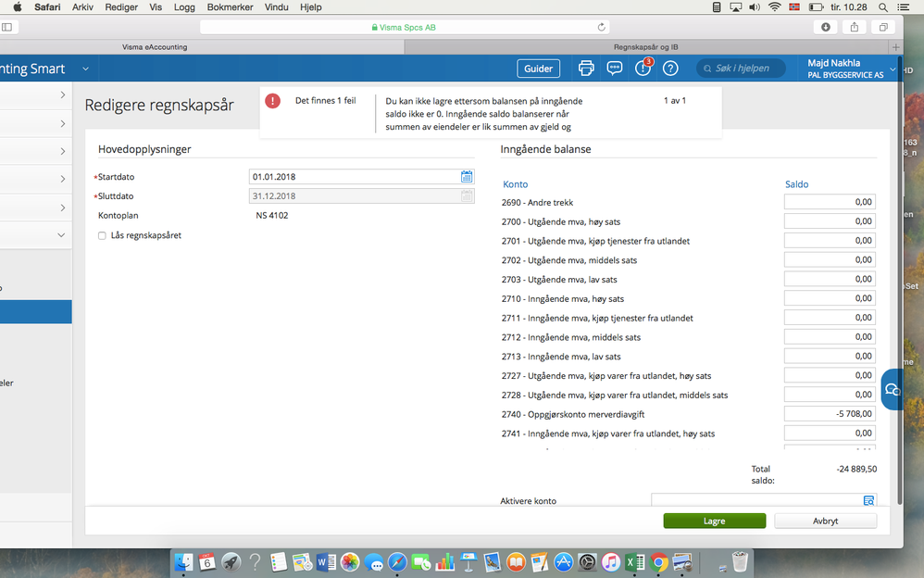Open Microsoft Excel in the Dock
Image resolution: width=924 pixels, height=578 pixels.
click(634, 562)
